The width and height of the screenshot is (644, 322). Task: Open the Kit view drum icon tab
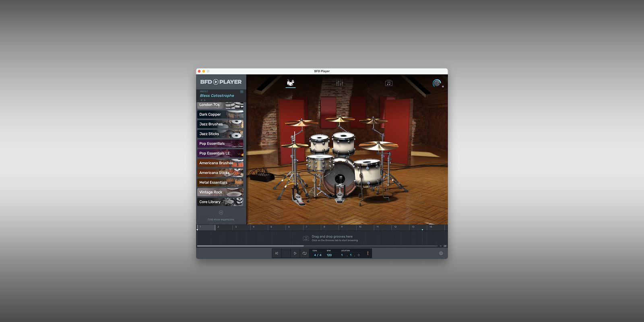pos(291,83)
